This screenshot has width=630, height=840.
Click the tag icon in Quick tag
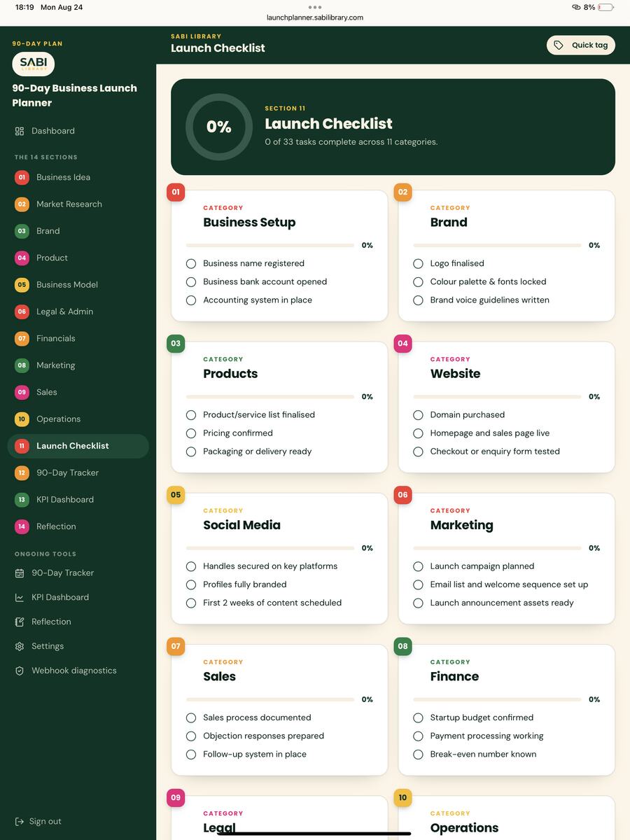[559, 45]
